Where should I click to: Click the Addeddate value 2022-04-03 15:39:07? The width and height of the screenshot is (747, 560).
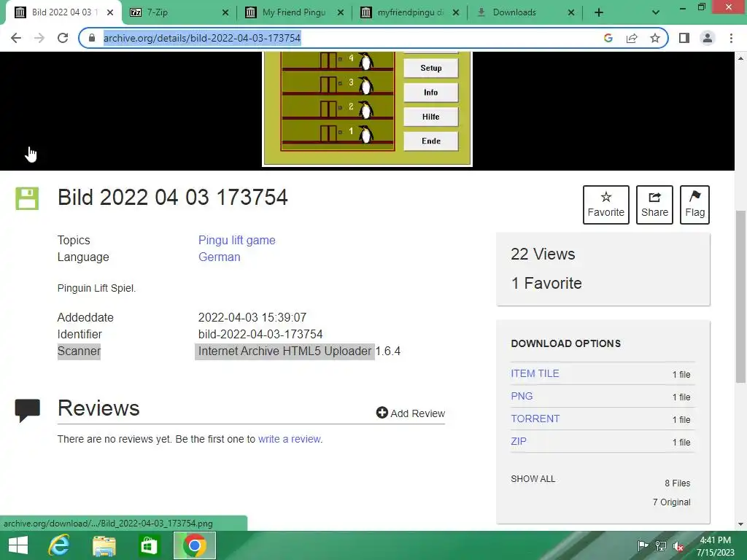[252, 317]
